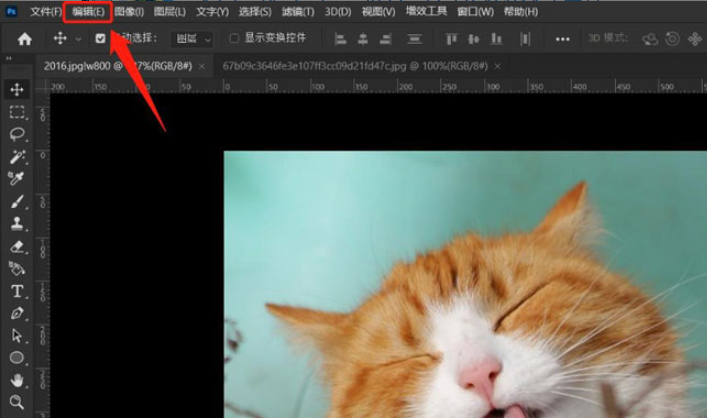Open the auto-select layer type dropdown

[193, 39]
